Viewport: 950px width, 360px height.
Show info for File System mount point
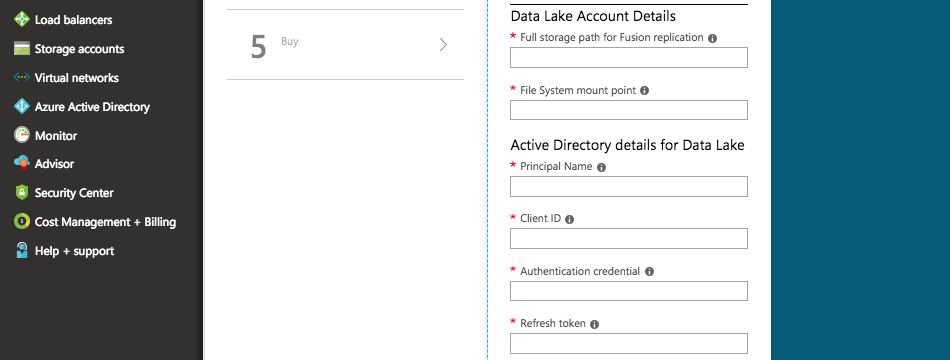645,91
